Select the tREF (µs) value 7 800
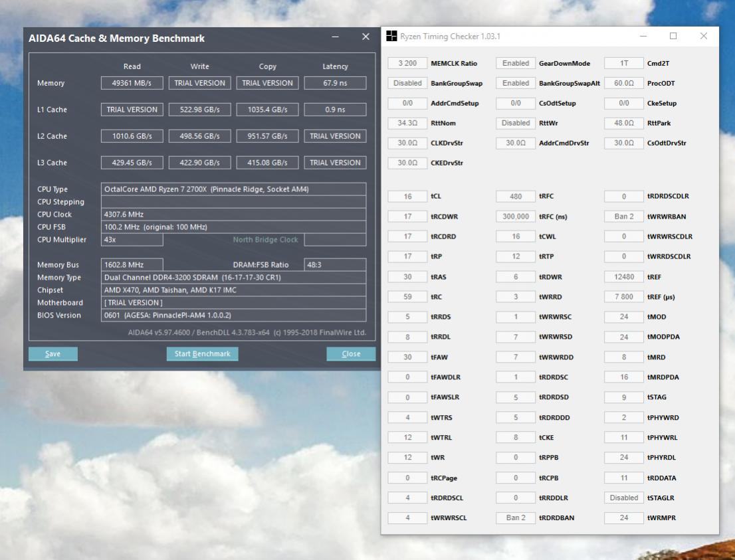Screen dimensions: 735x560 point(624,297)
